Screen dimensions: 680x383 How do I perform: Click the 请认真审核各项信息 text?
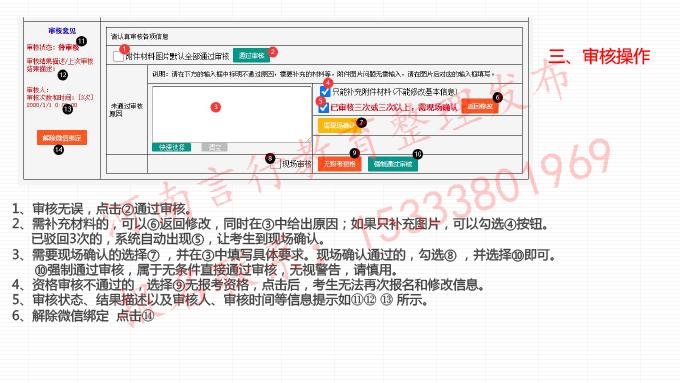click(140, 36)
